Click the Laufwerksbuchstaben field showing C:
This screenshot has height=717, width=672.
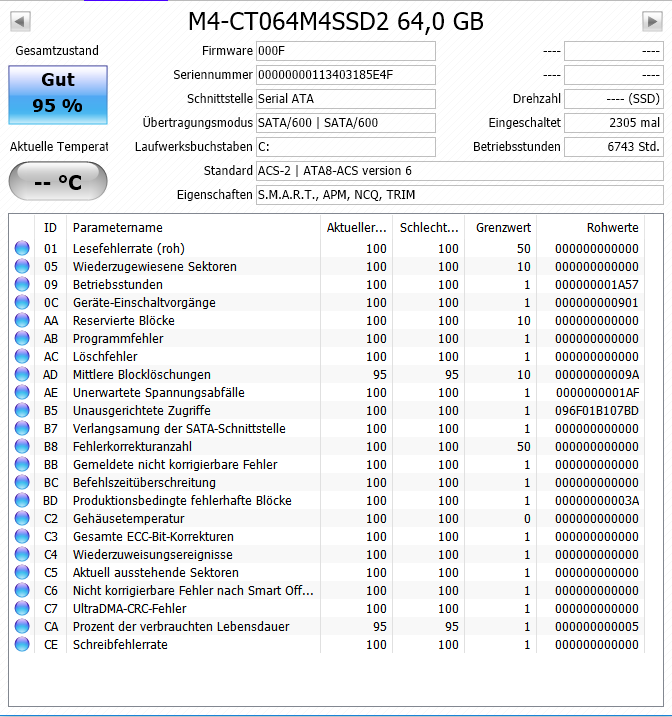point(346,147)
